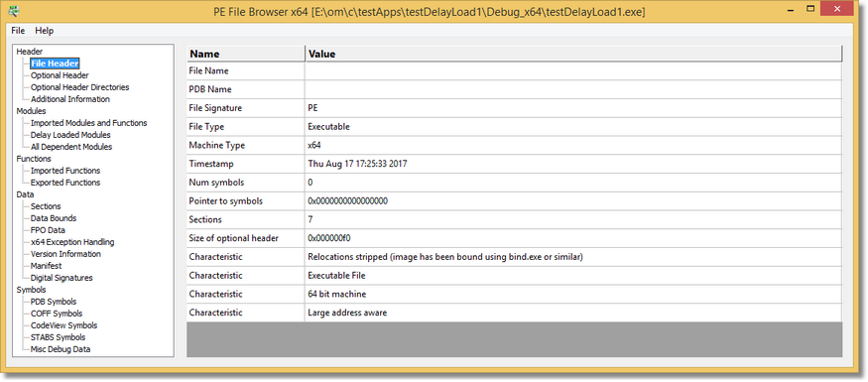The width and height of the screenshot is (868, 382).
Task: Open All Dependent Modules item
Action: 71,147
